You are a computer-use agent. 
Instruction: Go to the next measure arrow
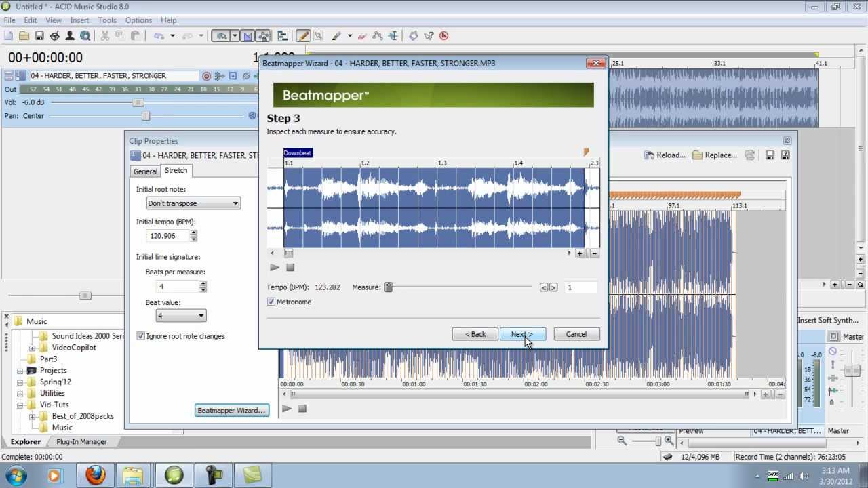[x=553, y=287]
